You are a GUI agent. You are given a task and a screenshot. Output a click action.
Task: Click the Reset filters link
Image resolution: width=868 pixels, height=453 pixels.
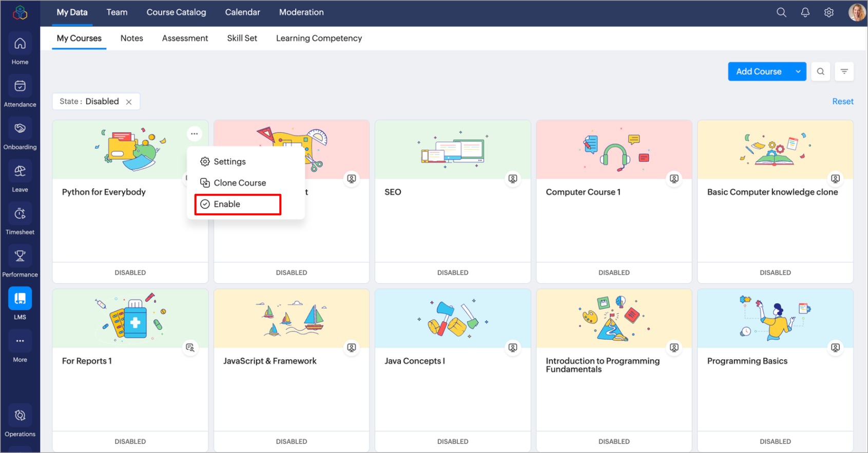click(842, 102)
